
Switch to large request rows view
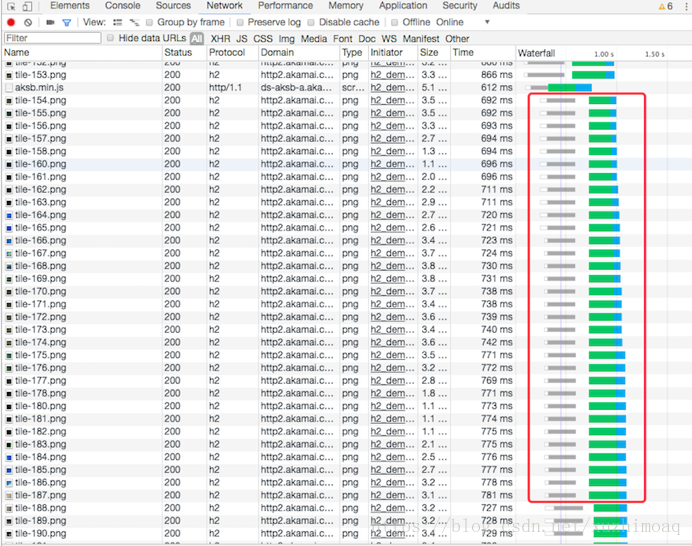(117, 23)
